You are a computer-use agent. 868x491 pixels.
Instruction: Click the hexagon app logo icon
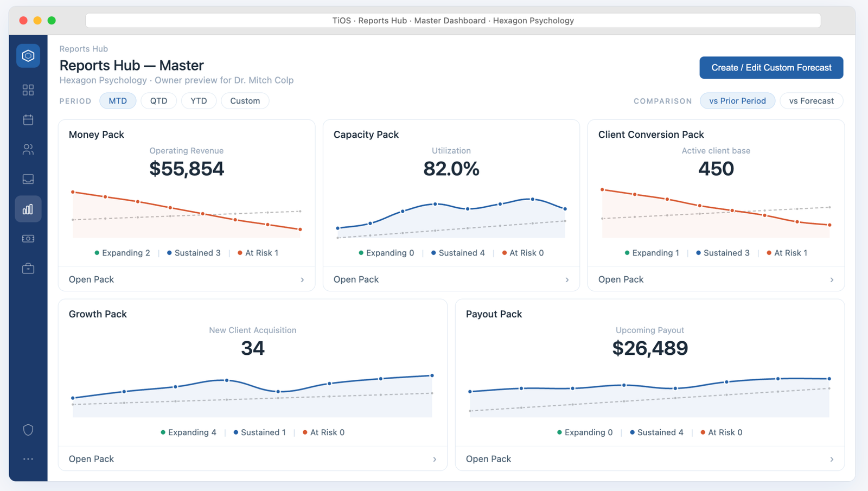pos(28,56)
